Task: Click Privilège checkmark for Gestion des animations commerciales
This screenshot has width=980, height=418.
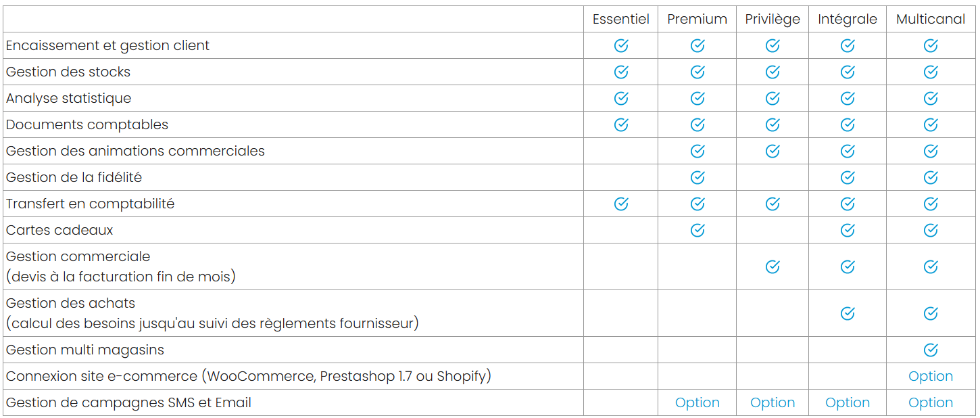Action: (773, 151)
